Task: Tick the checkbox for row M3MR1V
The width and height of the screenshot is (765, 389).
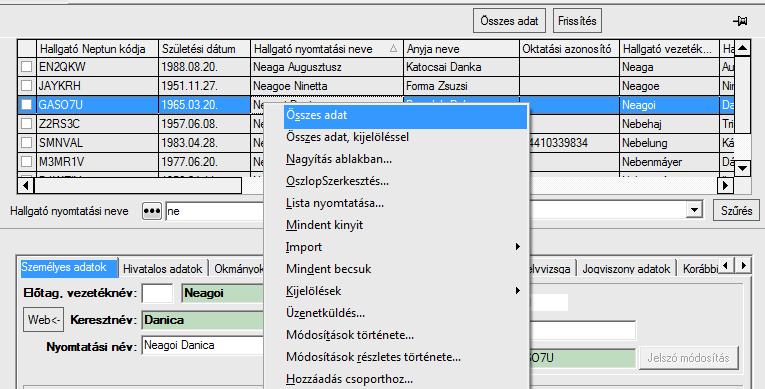Action: point(26,162)
